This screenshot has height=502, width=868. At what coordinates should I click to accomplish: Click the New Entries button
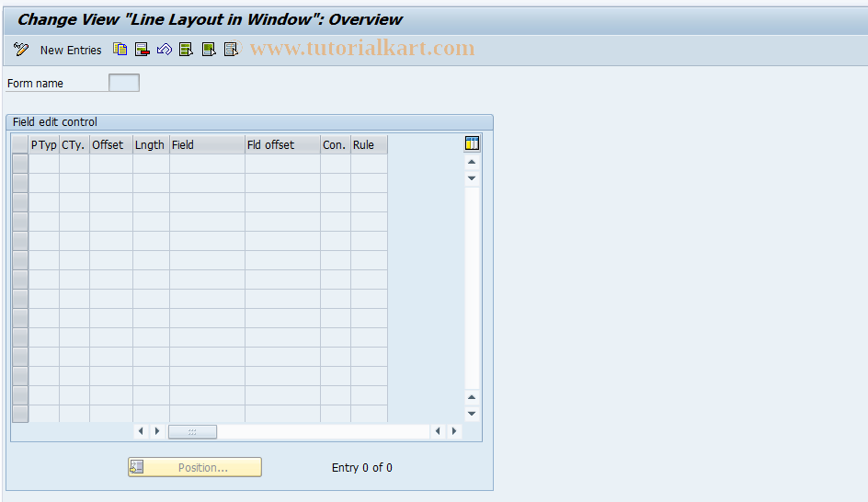click(70, 51)
